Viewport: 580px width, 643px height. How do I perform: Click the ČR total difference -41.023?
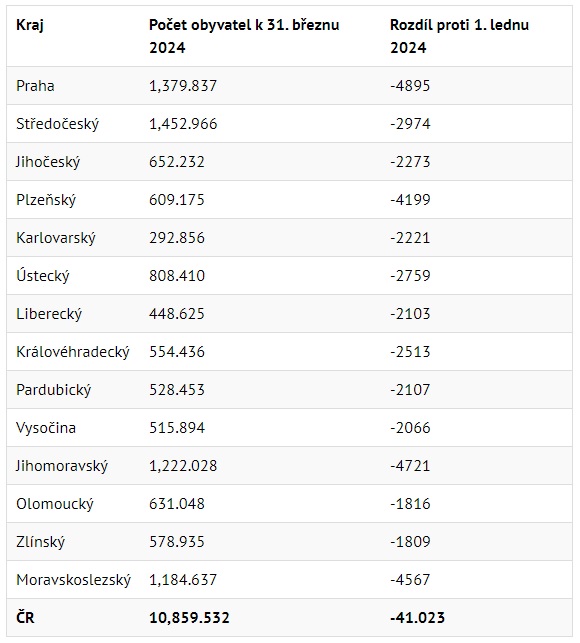coord(418,618)
